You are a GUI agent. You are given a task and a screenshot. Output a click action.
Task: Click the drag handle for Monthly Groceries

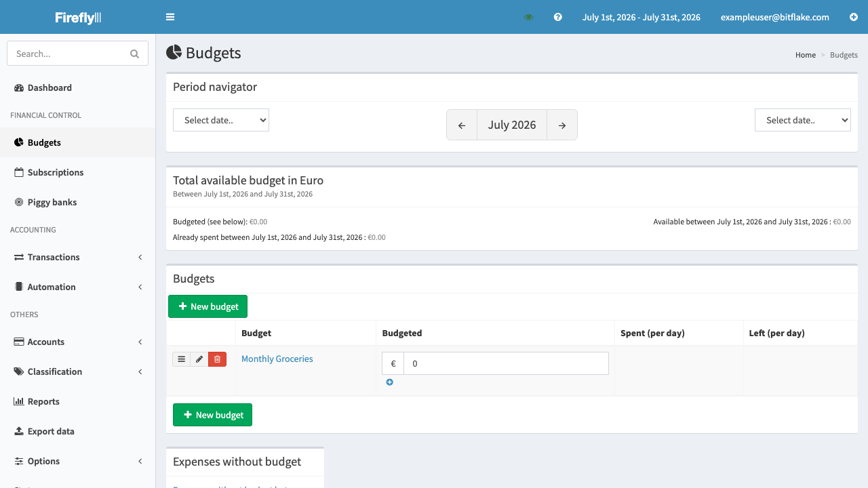[181, 359]
